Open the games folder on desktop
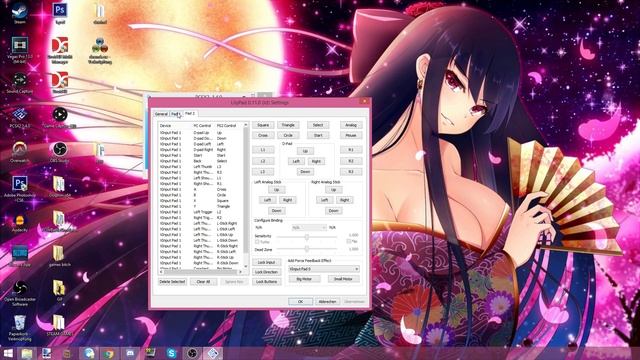The image size is (640, 360). pos(60,256)
